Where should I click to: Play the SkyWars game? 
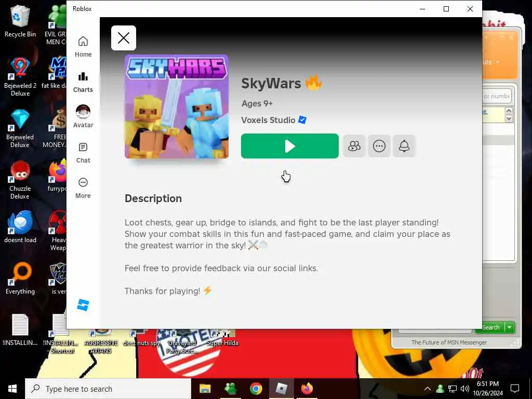click(290, 146)
